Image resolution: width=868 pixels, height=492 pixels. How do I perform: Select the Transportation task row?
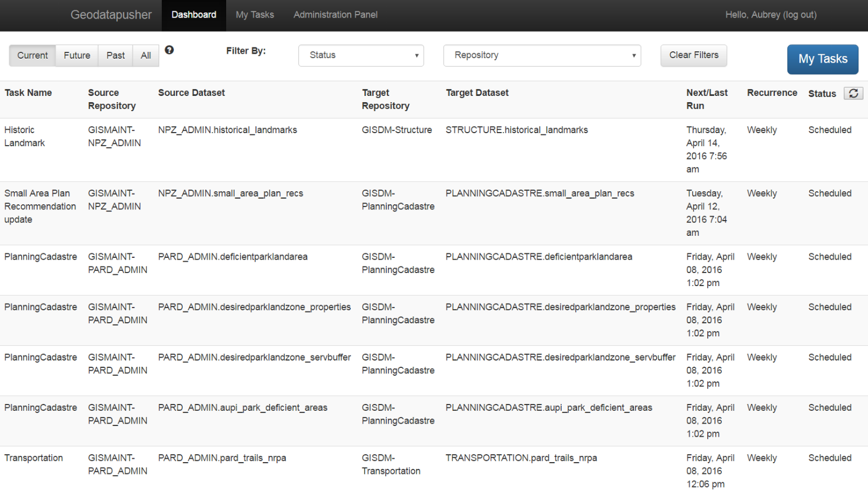(33, 458)
